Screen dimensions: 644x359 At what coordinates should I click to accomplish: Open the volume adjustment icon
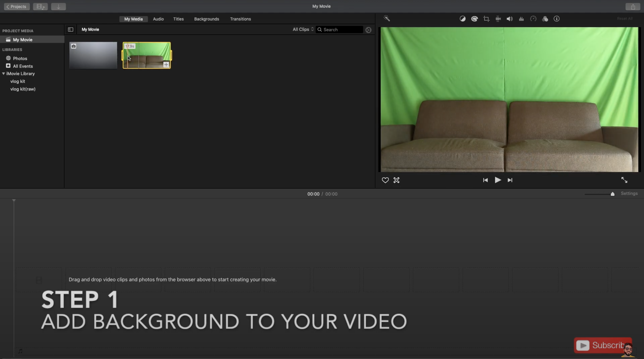[x=509, y=19]
